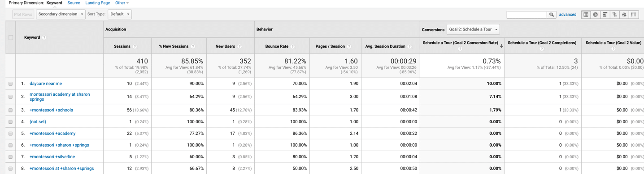
Task: Open the Sort Type Default dropdown
Action: [120, 14]
